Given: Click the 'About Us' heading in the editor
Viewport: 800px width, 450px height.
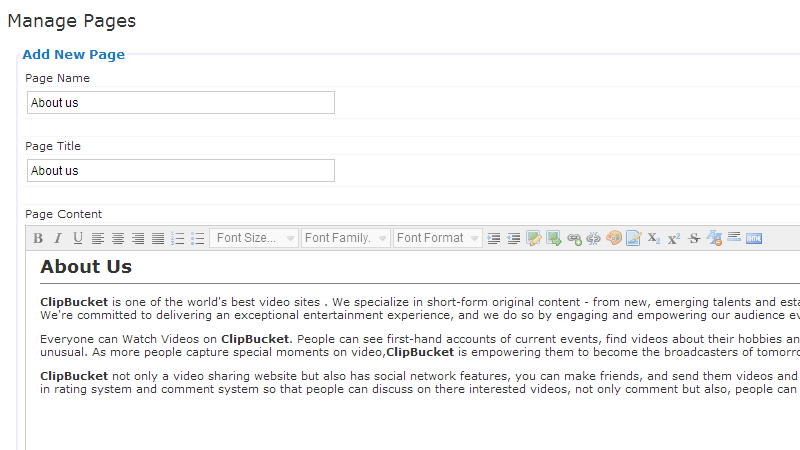Looking at the screenshot, I should coord(86,267).
